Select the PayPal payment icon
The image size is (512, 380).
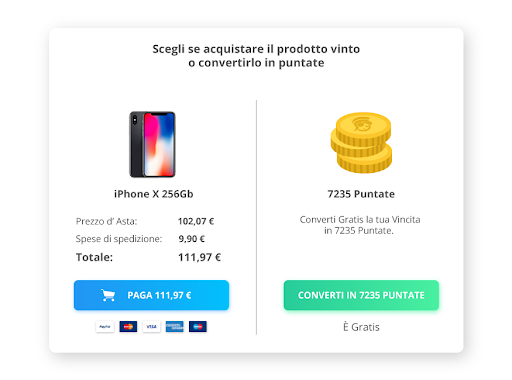pos(105,327)
